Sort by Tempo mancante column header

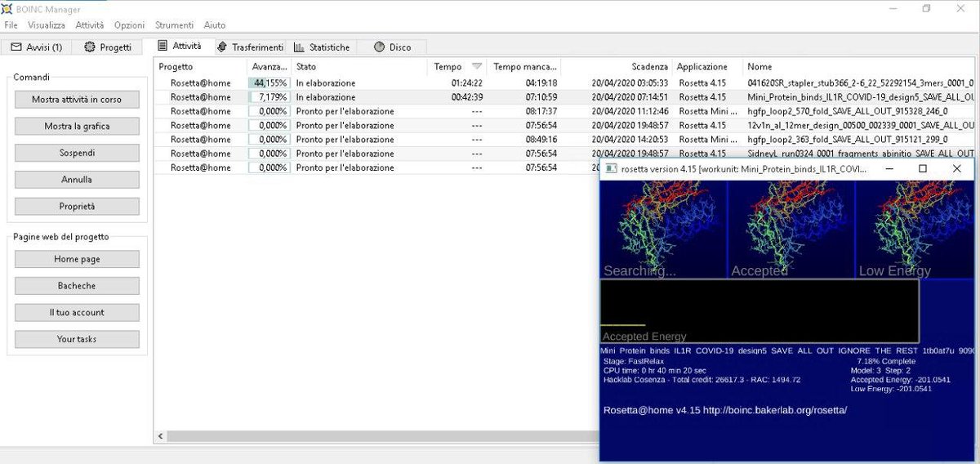523,67
